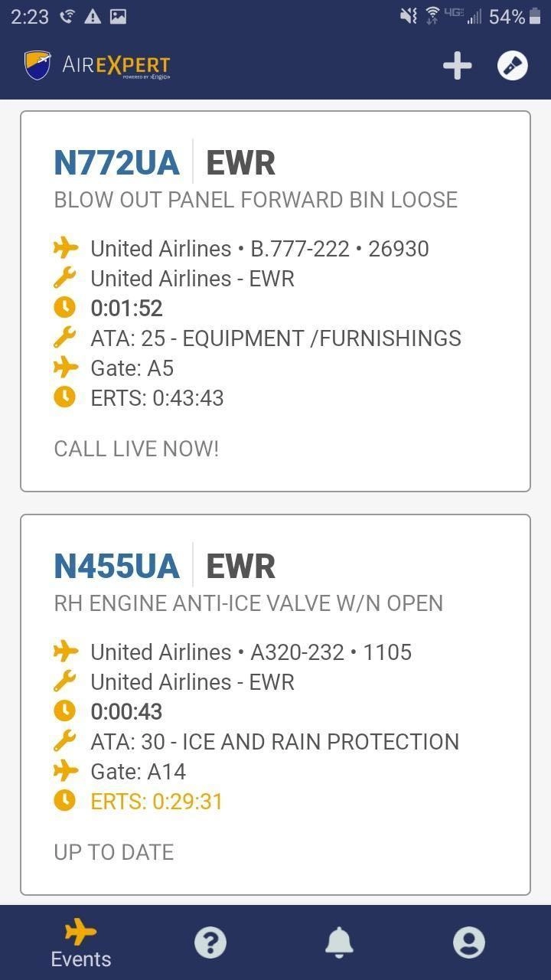This screenshot has height=980, width=551.
Task: Tap airplane icon next to Gate: A5
Action: coord(66,367)
